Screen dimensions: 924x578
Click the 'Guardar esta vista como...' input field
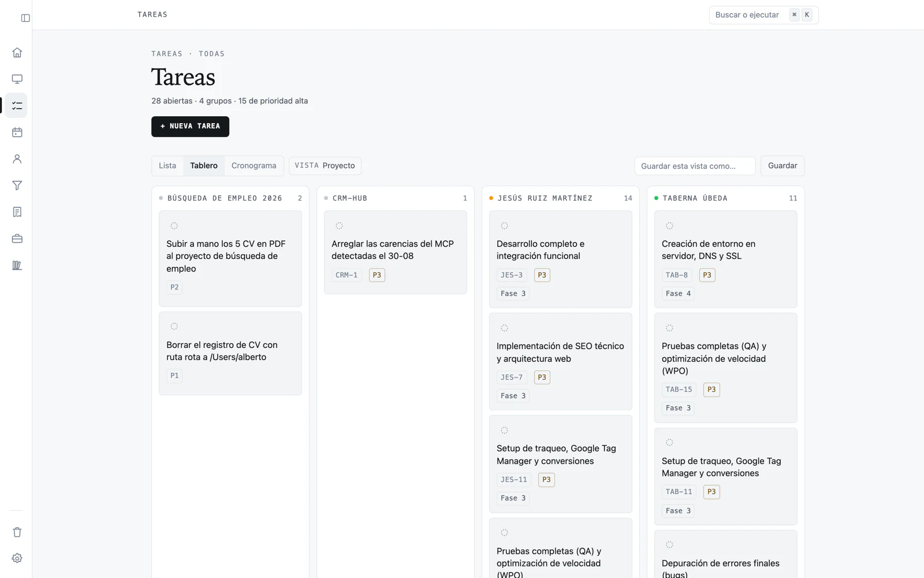pos(695,166)
